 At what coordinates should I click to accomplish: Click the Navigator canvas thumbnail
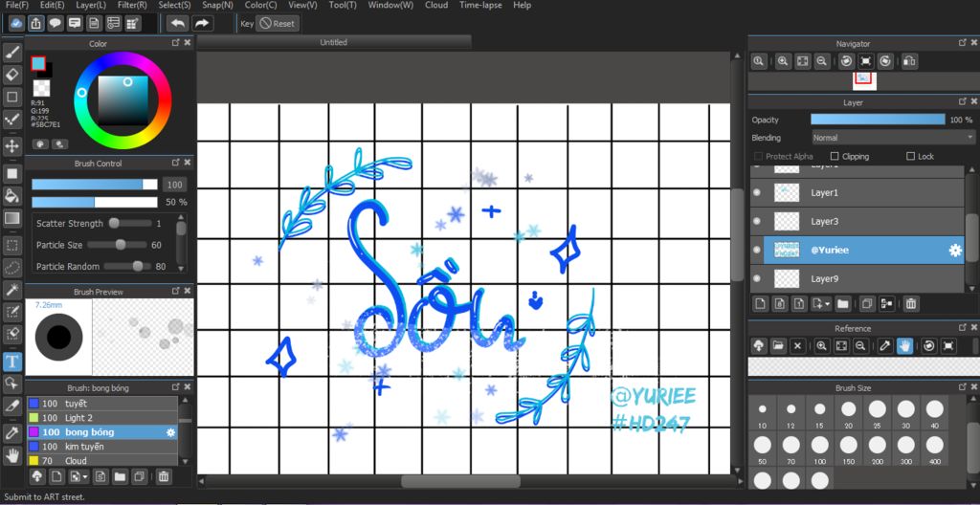point(864,79)
